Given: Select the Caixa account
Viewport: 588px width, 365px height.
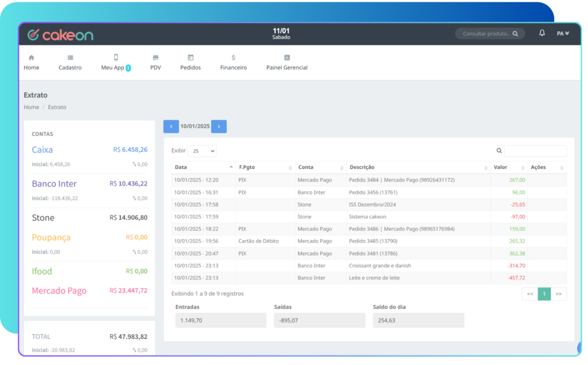Looking at the screenshot, I should tap(42, 150).
